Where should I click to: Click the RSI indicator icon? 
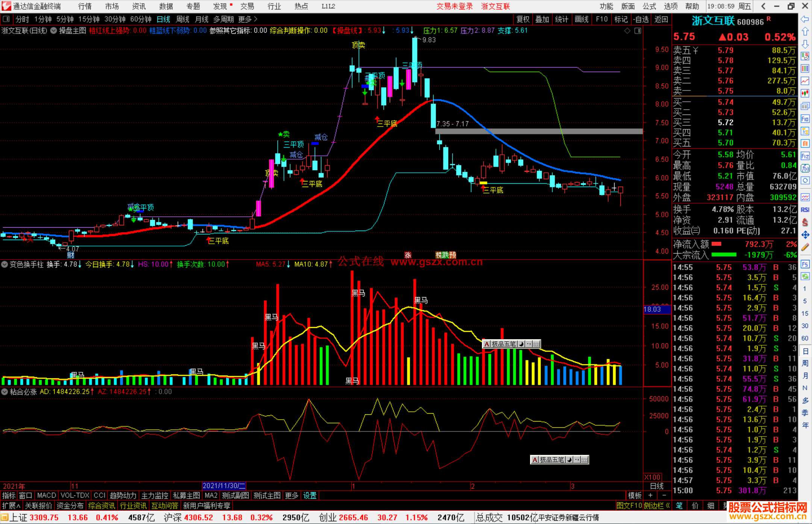[805, 210]
